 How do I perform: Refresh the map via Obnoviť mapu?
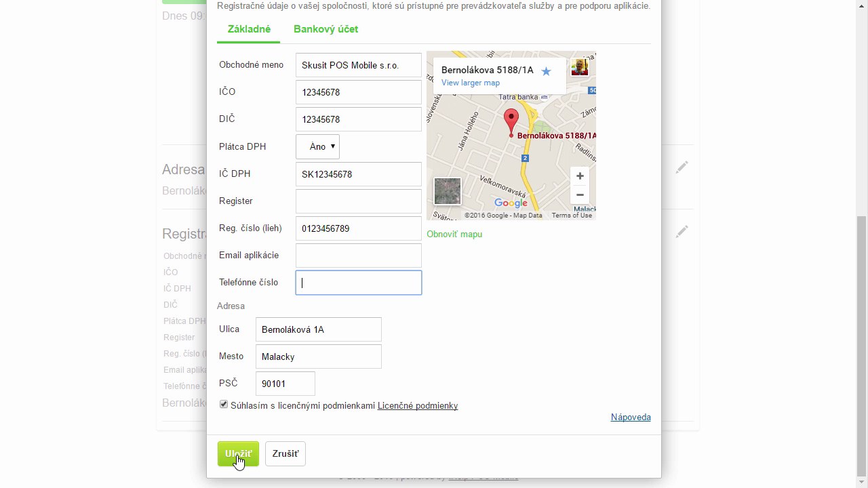pos(454,235)
